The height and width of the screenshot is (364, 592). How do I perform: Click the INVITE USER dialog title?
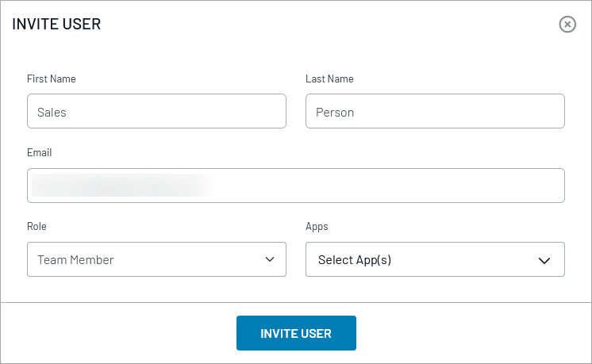coord(56,25)
